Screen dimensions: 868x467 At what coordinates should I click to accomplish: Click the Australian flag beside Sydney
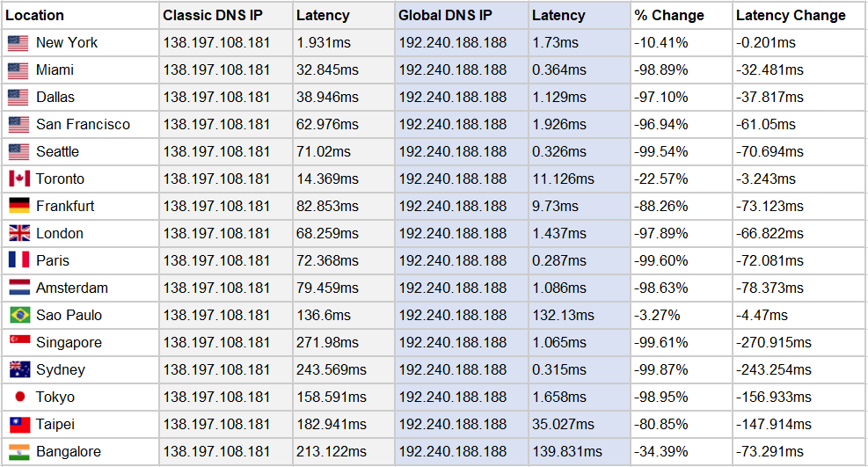[18, 370]
